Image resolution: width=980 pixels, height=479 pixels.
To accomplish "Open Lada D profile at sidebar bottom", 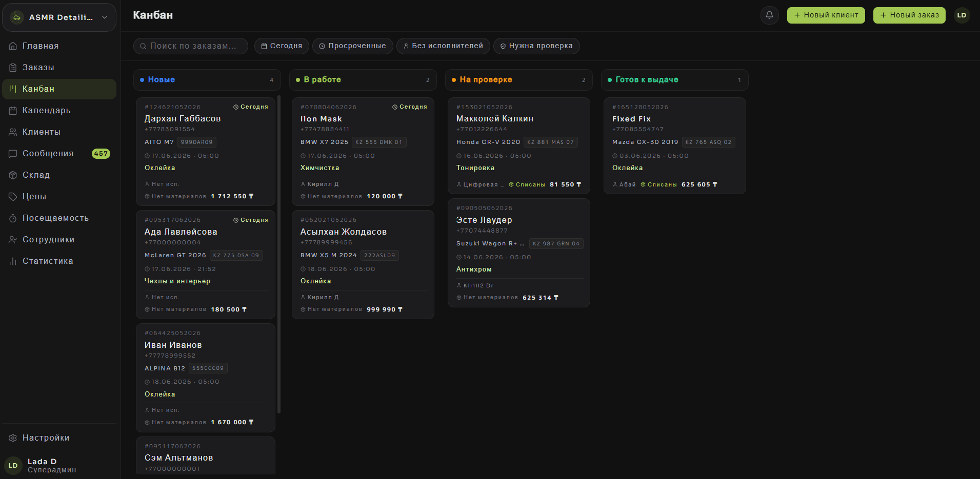I will (59, 465).
